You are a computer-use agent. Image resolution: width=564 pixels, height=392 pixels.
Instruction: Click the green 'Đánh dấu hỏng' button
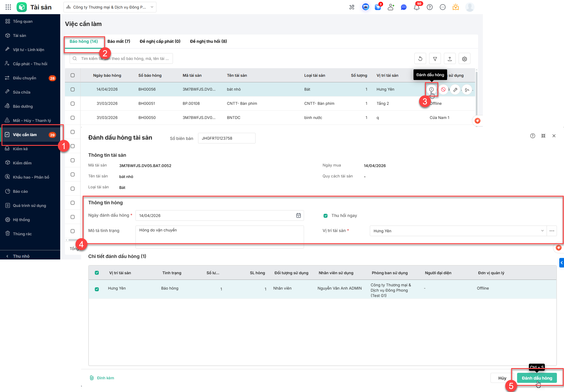[537, 378]
